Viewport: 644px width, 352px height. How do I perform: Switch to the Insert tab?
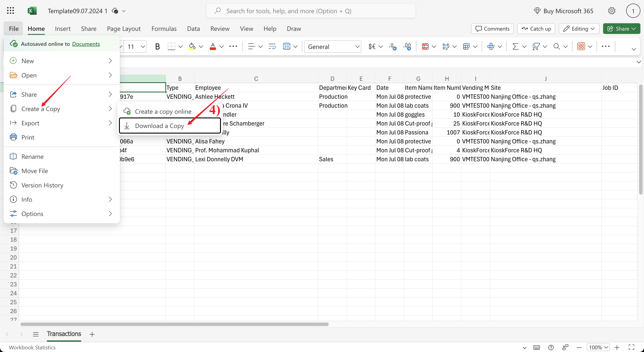(63, 28)
